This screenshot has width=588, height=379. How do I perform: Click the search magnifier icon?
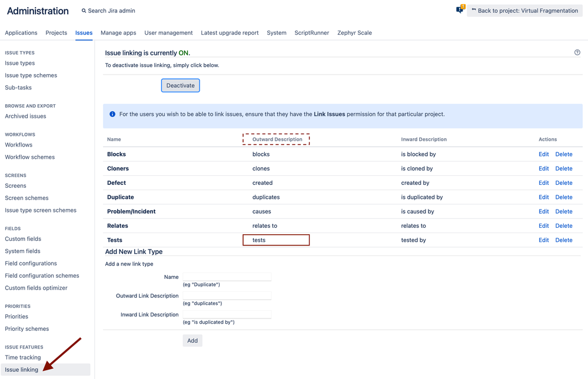click(84, 11)
